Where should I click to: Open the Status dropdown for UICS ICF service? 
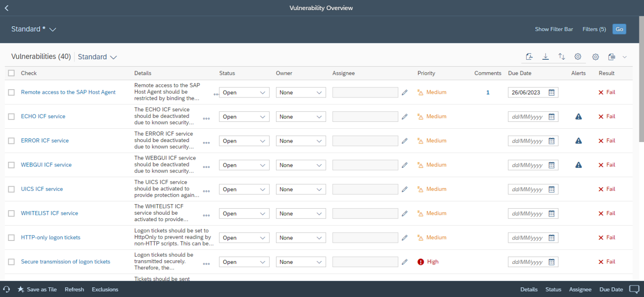(244, 189)
